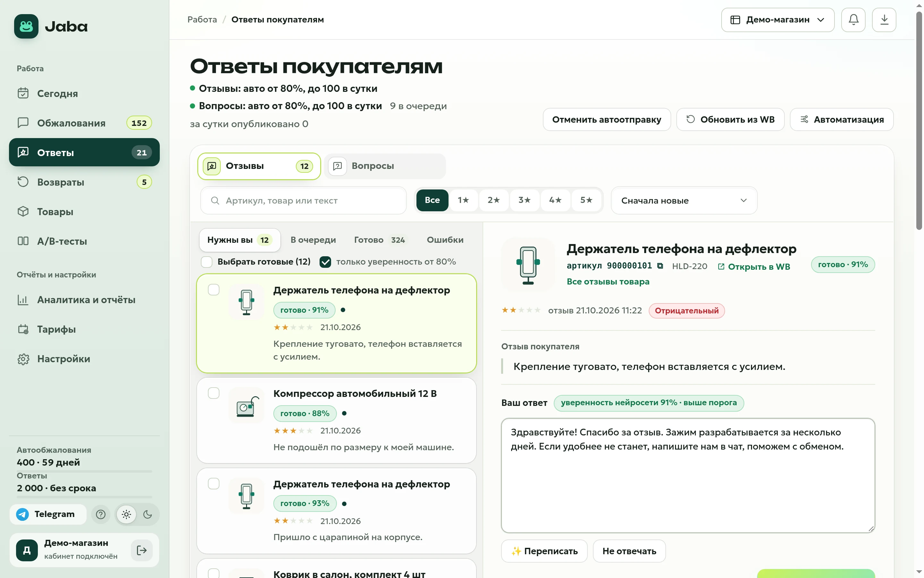Screen dimensions: 924x578
Task: Open notifications bell icon
Action: (x=853, y=20)
